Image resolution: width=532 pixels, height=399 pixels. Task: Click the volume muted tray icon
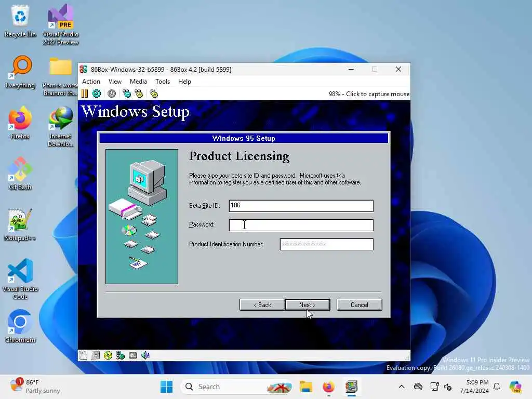click(x=448, y=387)
